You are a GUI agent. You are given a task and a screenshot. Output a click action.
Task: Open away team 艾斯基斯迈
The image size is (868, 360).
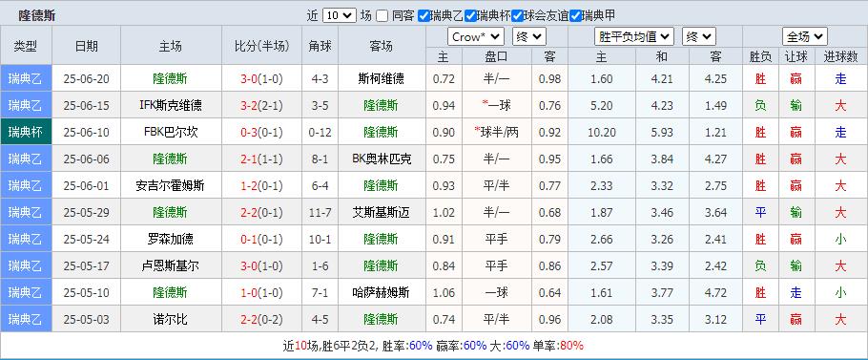coord(382,212)
